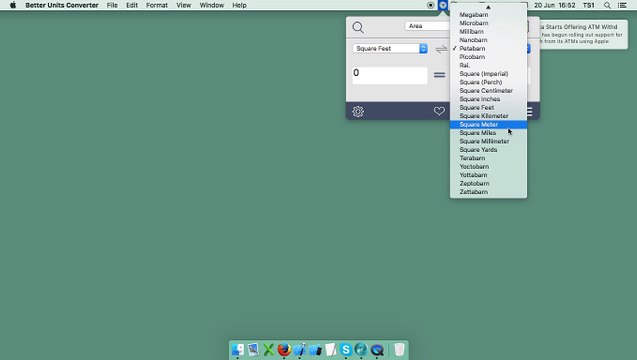Click the hamburger list icon in converter footer
The height and width of the screenshot is (360, 637).
[529, 111]
